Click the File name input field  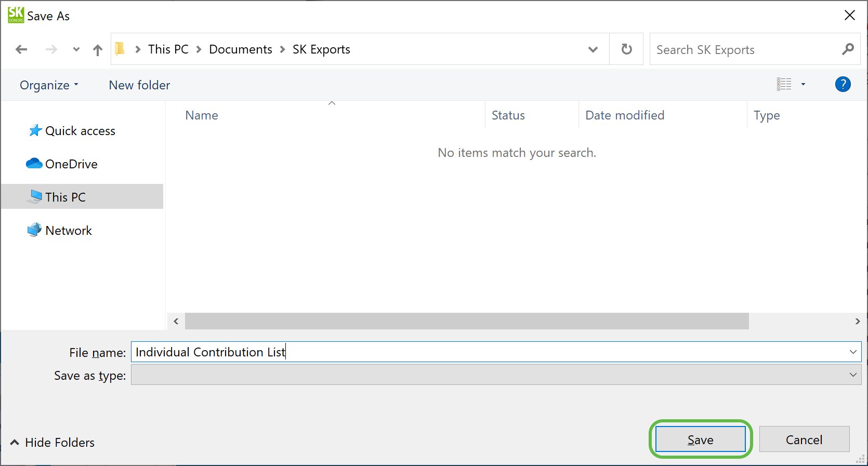(489, 352)
